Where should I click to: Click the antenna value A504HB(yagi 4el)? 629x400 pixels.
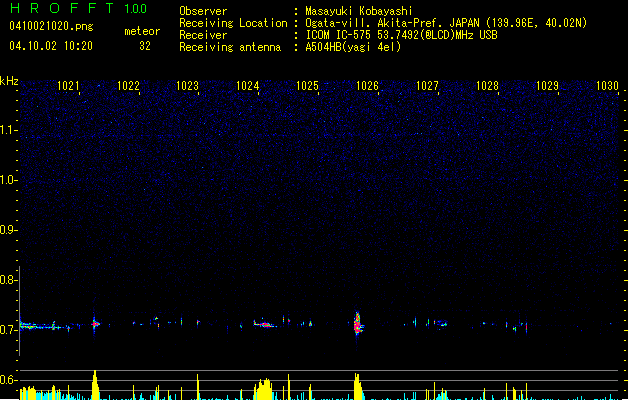353,47
